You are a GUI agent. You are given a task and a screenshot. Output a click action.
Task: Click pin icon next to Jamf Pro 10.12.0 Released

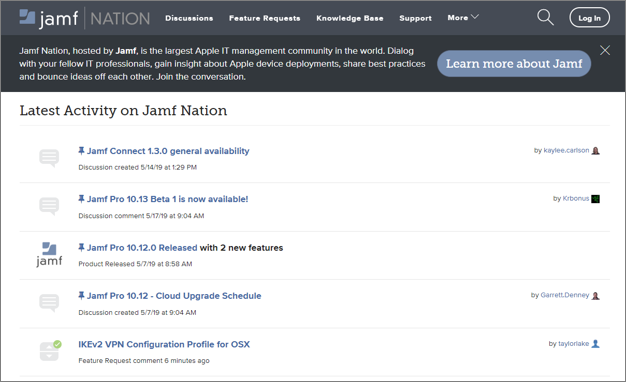pos(81,247)
